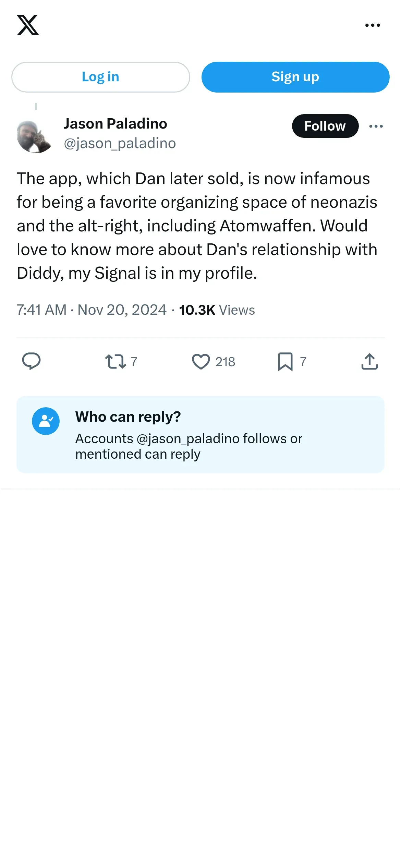Expand the post's three-dot options menu
The width and height of the screenshot is (401, 868).
376,126
